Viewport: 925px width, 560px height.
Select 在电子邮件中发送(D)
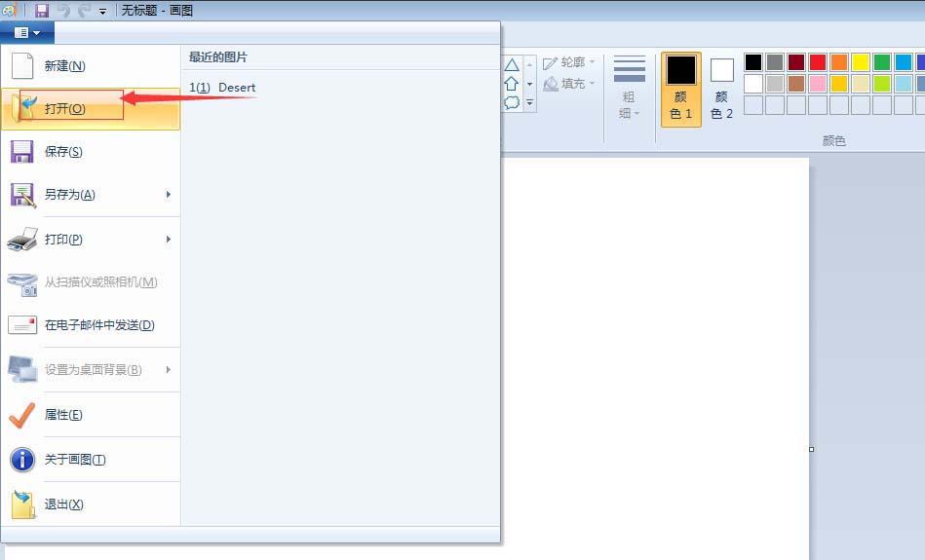click(x=91, y=325)
